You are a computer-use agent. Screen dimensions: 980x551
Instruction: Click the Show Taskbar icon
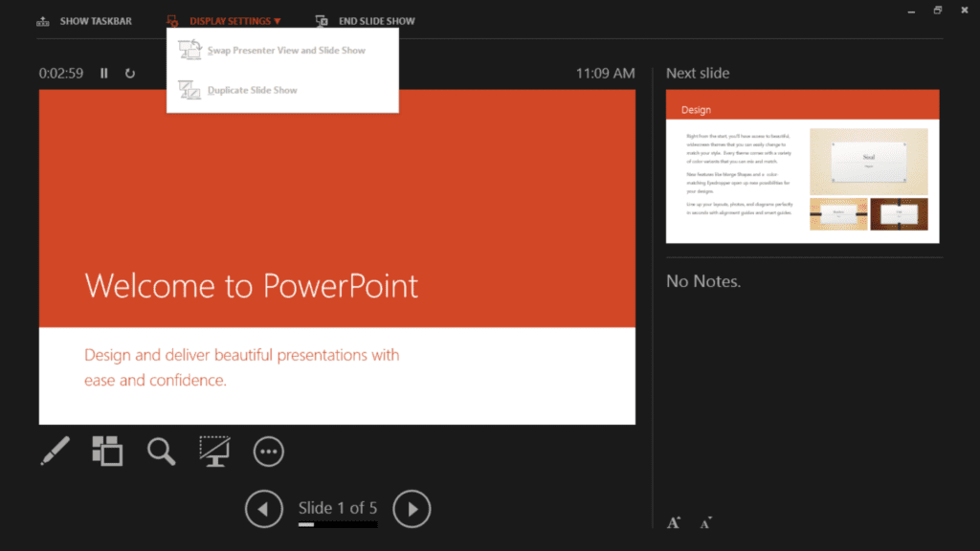pos(42,22)
